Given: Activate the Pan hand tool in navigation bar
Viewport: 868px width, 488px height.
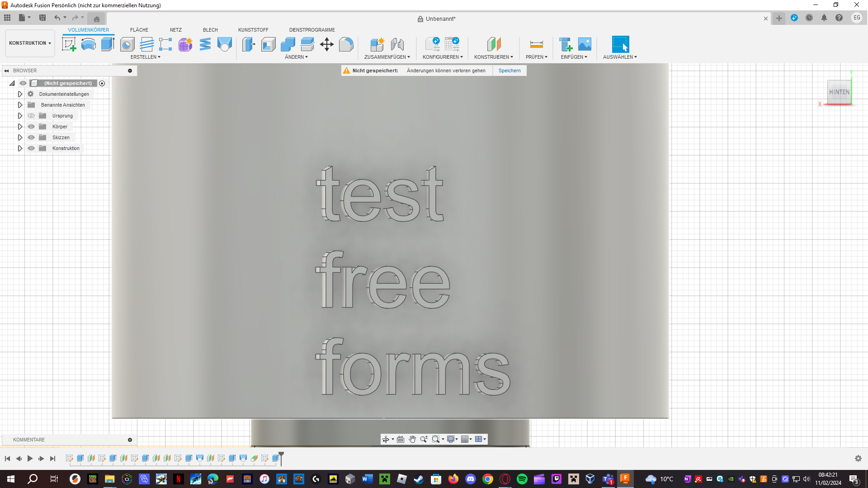Looking at the screenshot, I should coord(412,439).
